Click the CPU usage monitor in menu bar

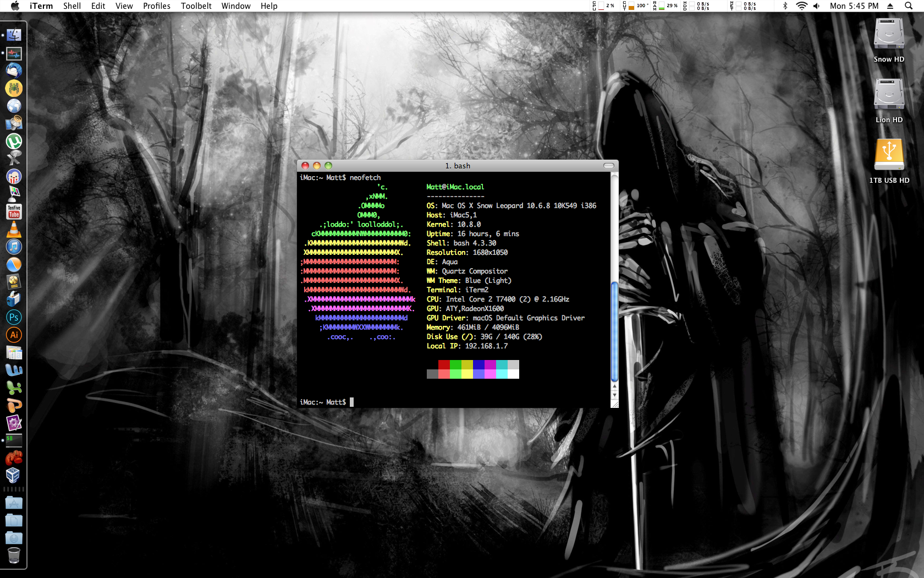click(x=603, y=6)
